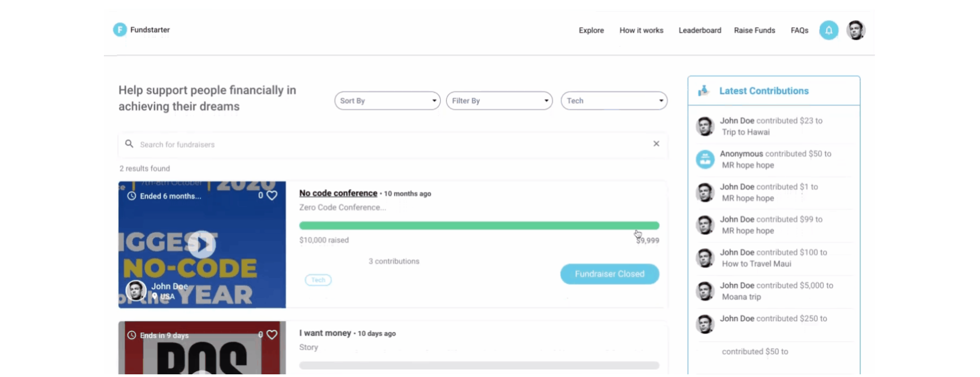Open the Leaderboard page

pyautogui.click(x=699, y=31)
